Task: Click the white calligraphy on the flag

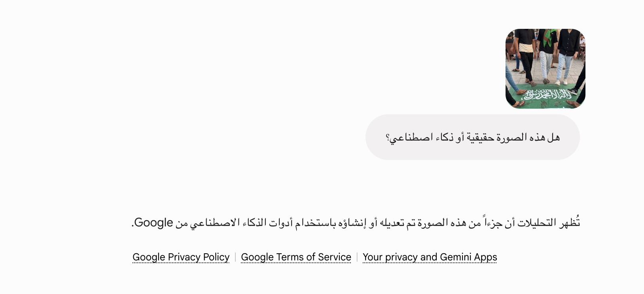Action: (x=546, y=95)
